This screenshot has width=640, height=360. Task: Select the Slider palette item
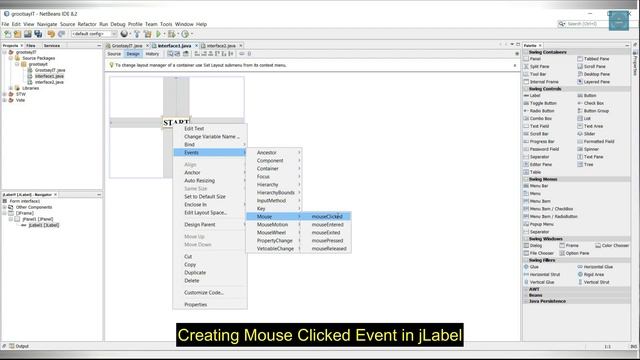click(x=587, y=134)
